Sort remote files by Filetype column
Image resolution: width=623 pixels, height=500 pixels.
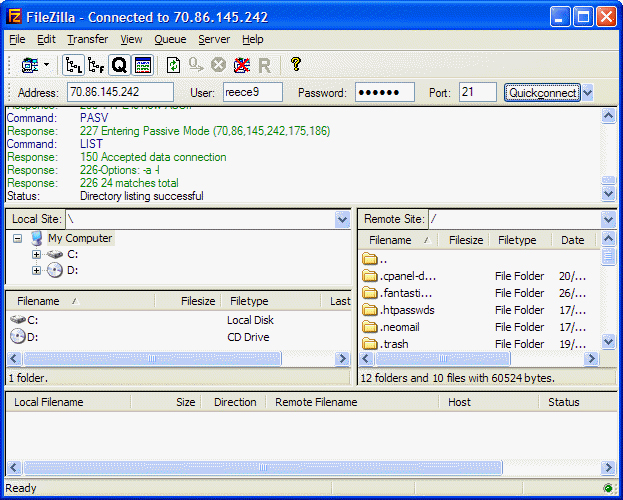[x=520, y=240]
